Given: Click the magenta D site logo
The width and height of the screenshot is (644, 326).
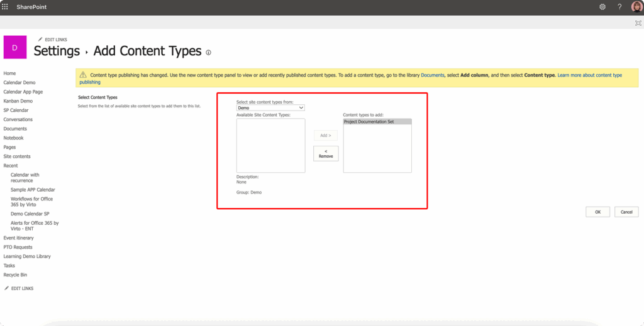Looking at the screenshot, I should coord(15,48).
